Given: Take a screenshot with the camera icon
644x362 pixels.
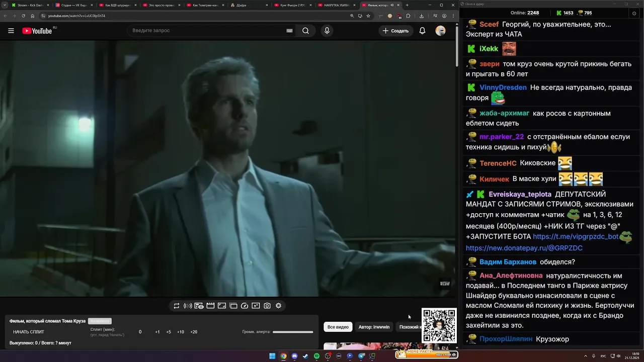Looking at the screenshot, I should 267,306.
